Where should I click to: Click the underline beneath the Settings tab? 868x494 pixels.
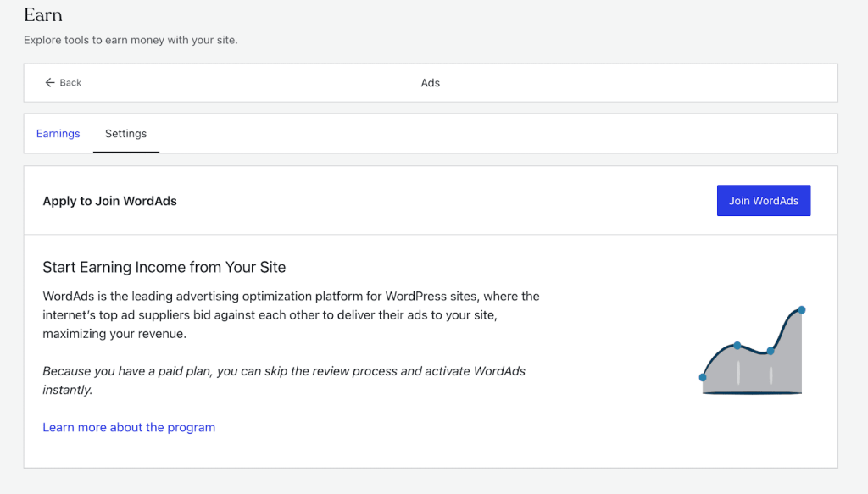point(125,150)
